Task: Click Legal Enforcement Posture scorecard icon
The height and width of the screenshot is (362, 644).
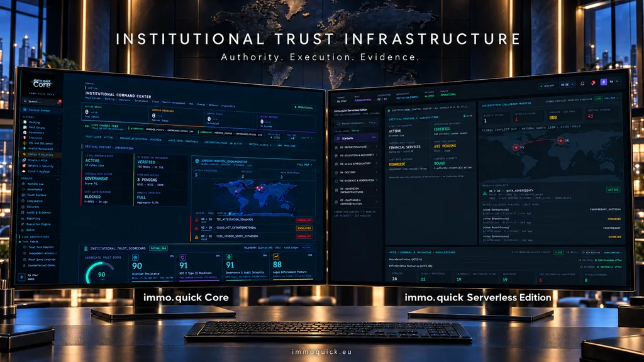Action: click(x=276, y=256)
